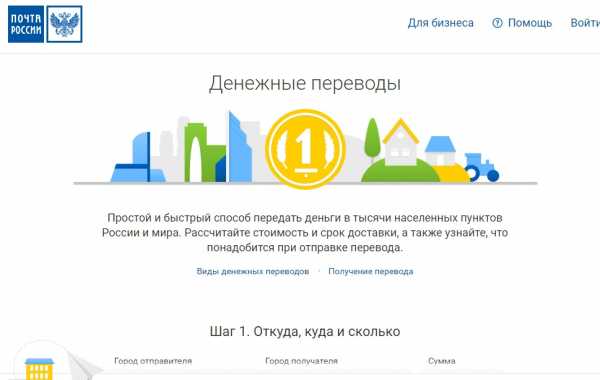
Task: Click the green arch building illustration
Action: (x=205, y=152)
